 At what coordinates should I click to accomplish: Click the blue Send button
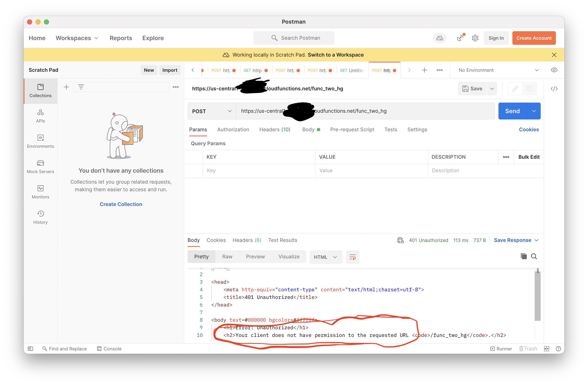(x=512, y=111)
